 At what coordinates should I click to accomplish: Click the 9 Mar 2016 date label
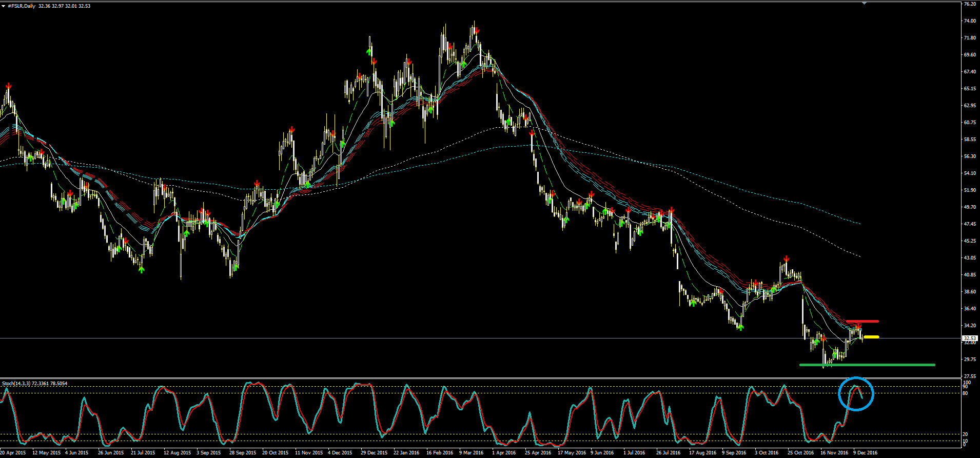pos(471,453)
